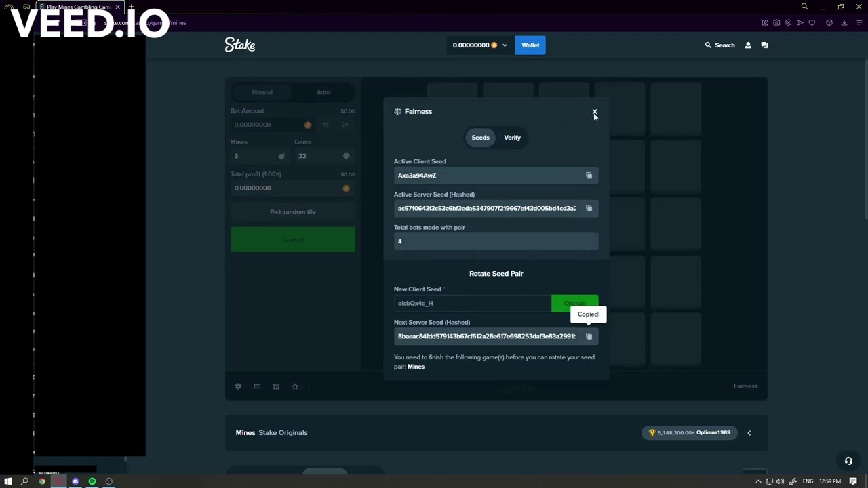Open Spotify from the taskbar
Screen dimensions: 868x488
(92, 481)
